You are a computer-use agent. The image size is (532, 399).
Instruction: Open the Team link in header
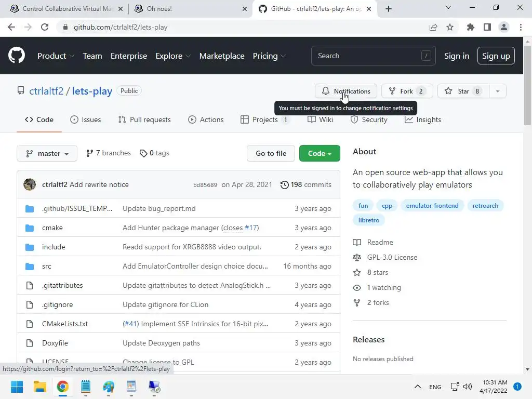[x=92, y=56]
